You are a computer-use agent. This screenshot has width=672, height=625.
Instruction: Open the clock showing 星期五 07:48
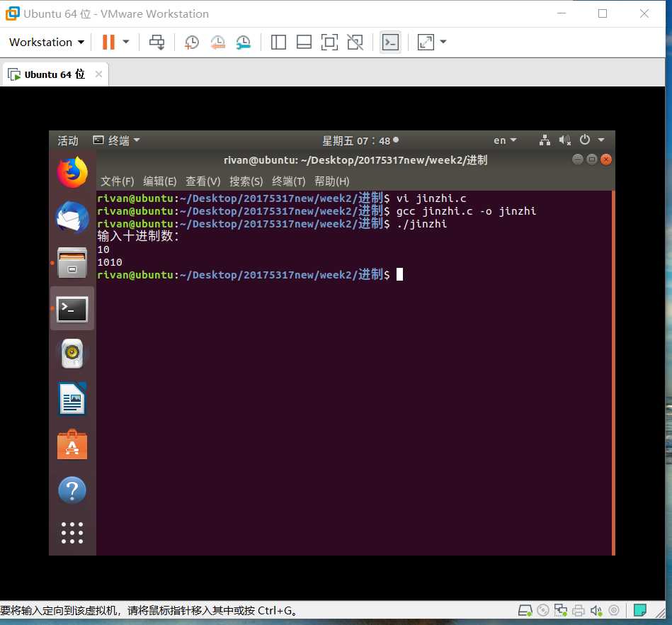point(360,140)
